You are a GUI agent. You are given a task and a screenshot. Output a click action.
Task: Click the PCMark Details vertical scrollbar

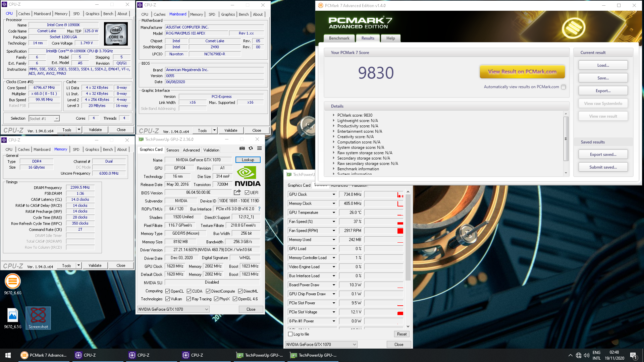[566, 138]
